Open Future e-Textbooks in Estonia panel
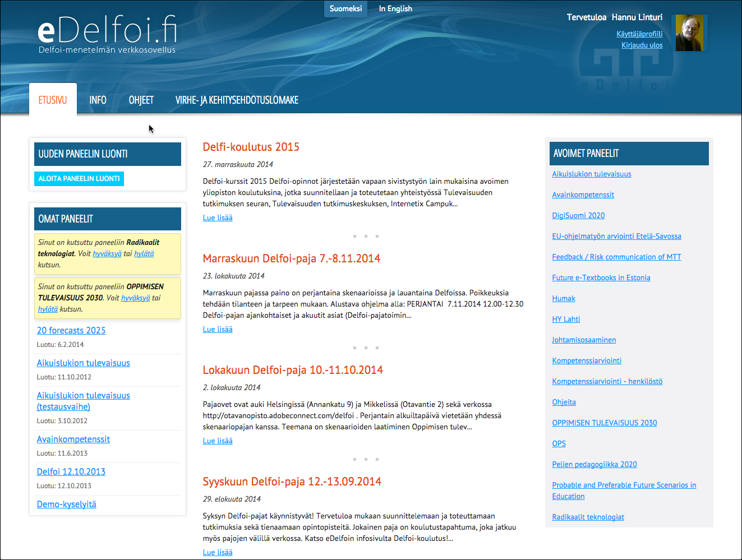The image size is (742, 560). [x=601, y=277]
